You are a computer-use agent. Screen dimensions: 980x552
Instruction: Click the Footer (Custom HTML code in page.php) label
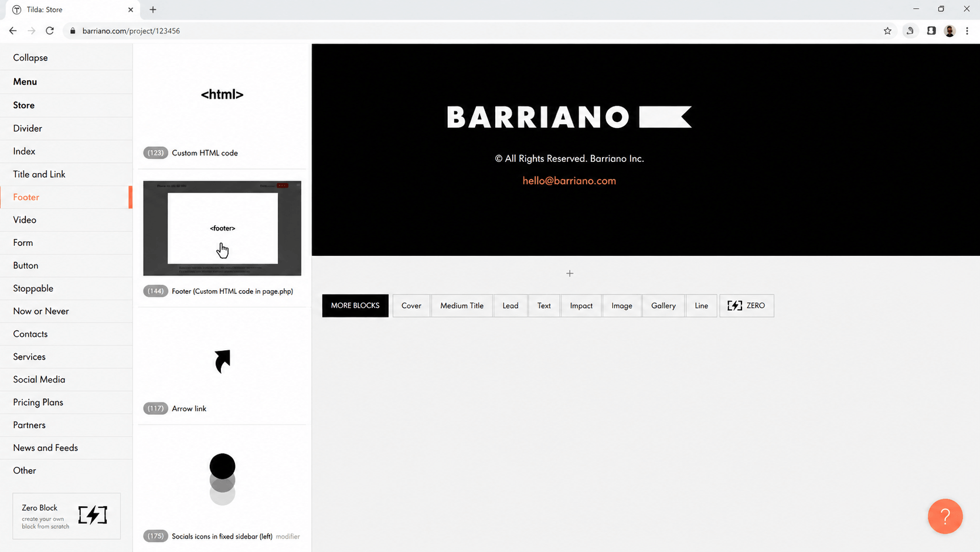point(232,291)
